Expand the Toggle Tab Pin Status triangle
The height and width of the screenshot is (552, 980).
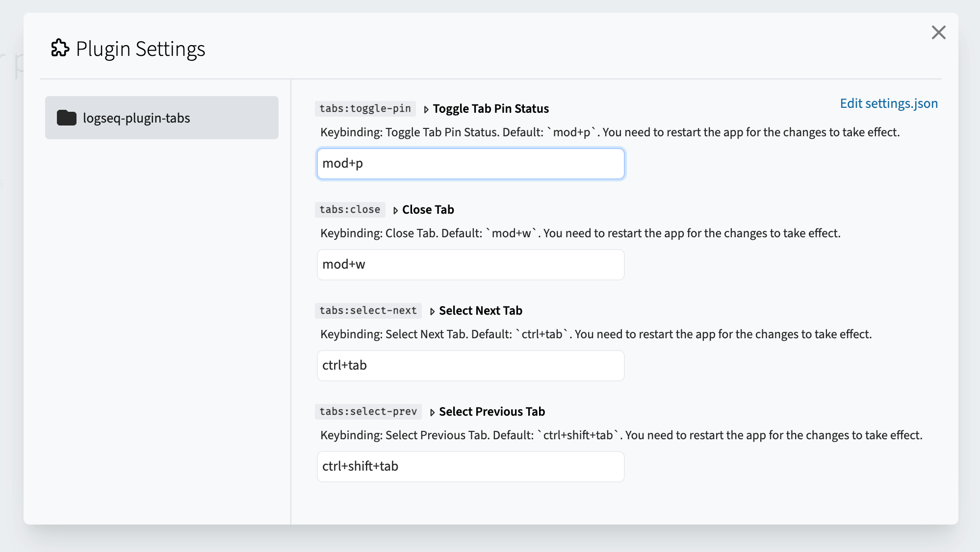click(426, 109)
